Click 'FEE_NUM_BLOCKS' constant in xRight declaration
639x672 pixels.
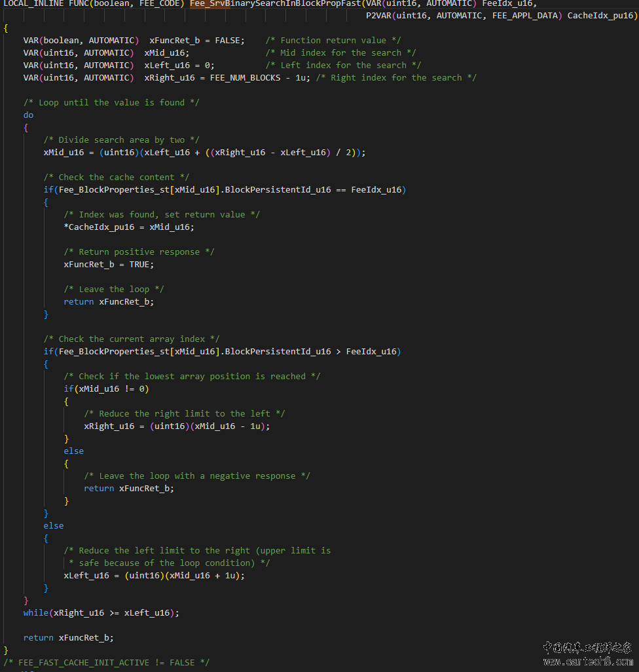[x=245, y=77]
